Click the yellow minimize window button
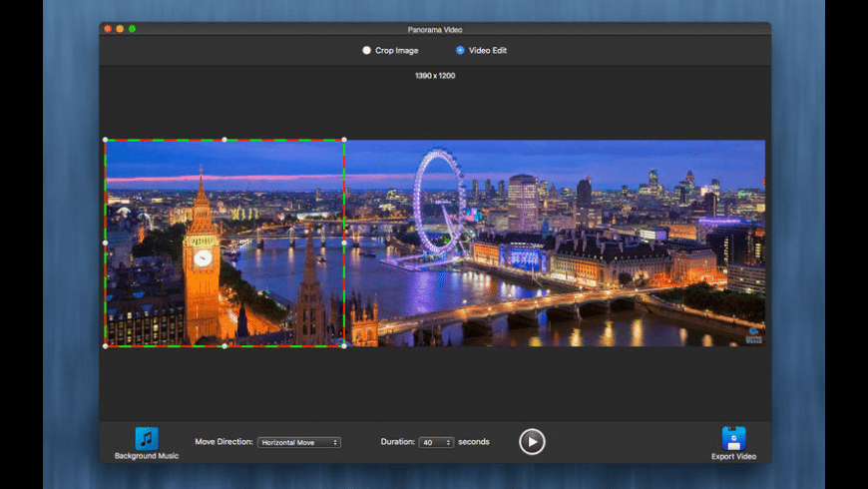The width and height of the screenshot is (868, 489). (120, 29)
